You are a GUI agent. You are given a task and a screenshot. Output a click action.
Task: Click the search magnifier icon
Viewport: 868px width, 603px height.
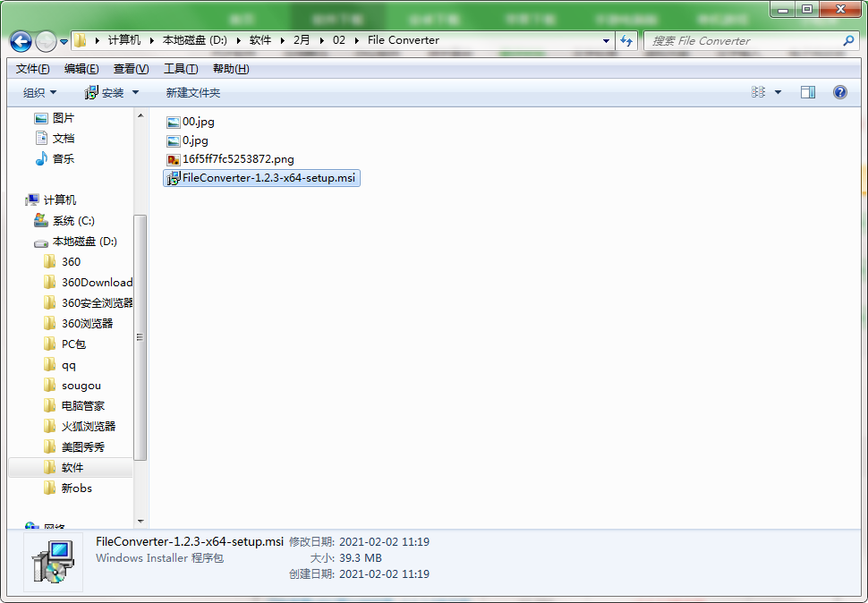coord(848,40)
